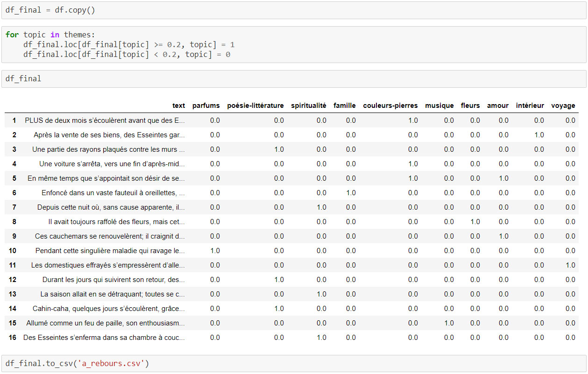
Task: Click the 'intérieur' column header
Action: click(530, 106)
